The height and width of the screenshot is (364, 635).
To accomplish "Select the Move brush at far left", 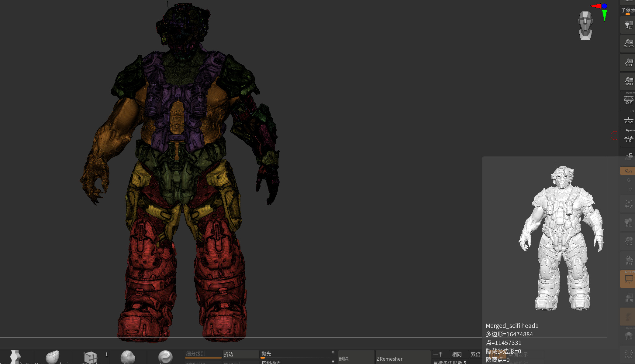I will pos(15,357).
